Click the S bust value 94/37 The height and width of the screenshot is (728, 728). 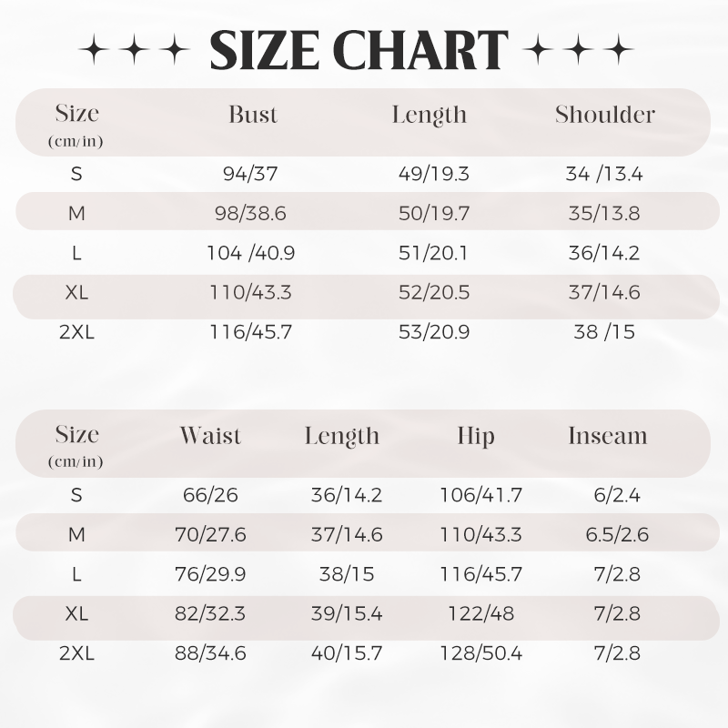pos(250,174)
